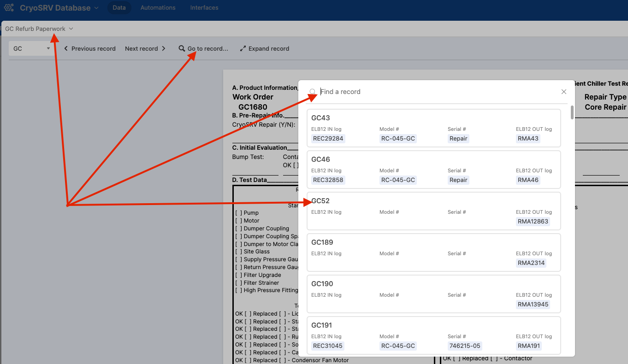Go to Previous record
The height and width of the screenshot is (364, 628).
89,48
